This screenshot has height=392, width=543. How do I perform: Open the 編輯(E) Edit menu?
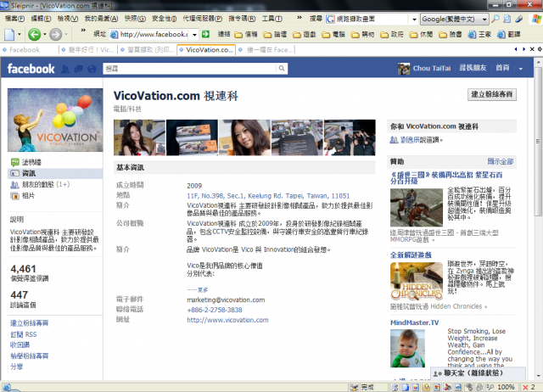point(41,19)
